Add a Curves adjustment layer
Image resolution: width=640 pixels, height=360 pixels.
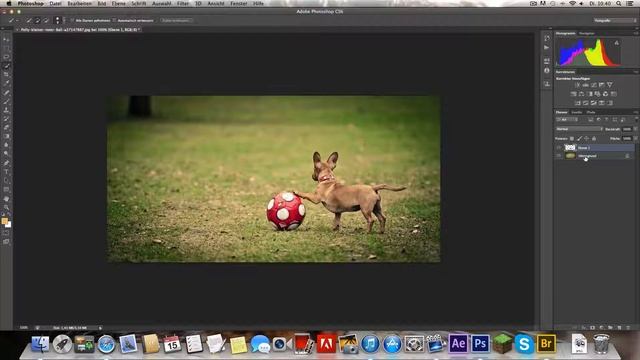(593, 85)
